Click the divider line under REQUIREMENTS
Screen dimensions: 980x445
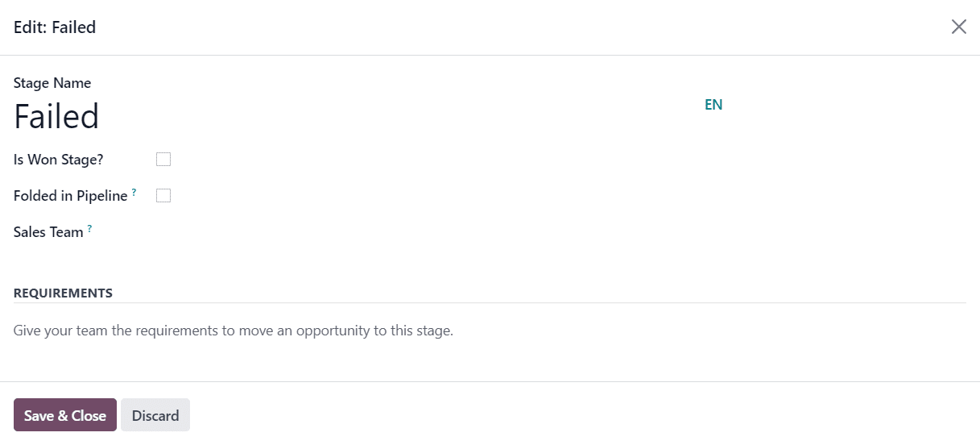pos(490,303)
